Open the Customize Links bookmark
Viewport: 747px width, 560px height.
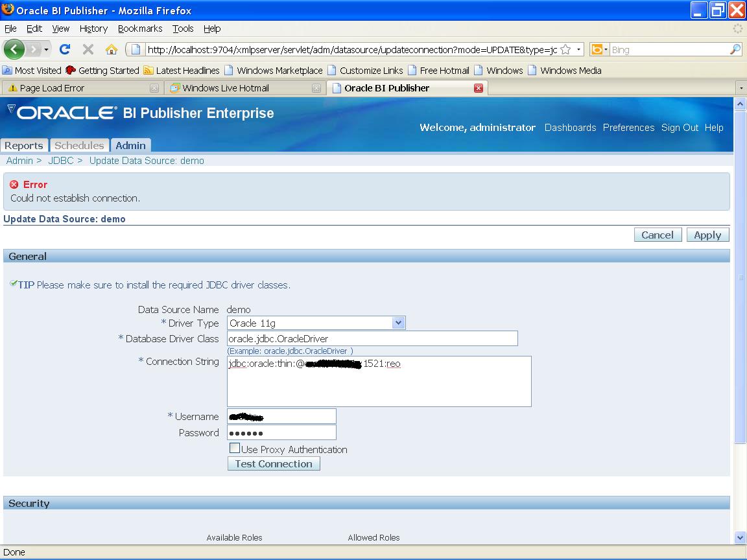[x=365, y=71]
